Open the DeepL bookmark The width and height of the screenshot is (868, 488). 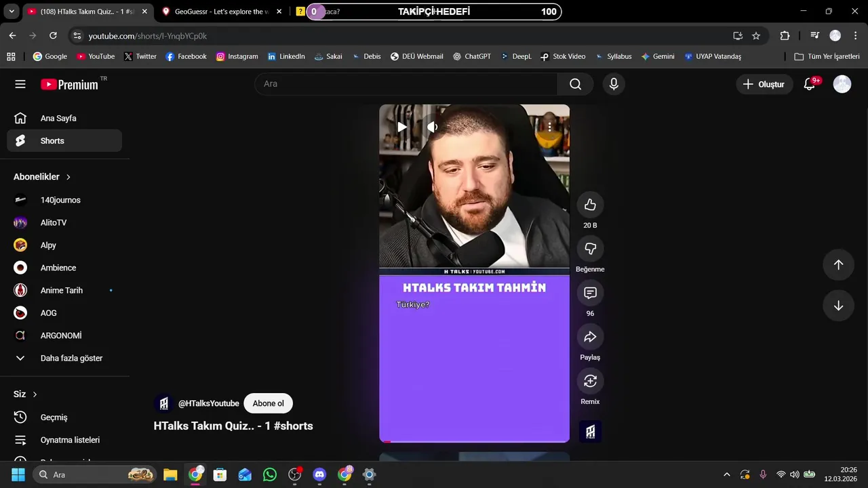pyautogui.click(x=515, y=56)
